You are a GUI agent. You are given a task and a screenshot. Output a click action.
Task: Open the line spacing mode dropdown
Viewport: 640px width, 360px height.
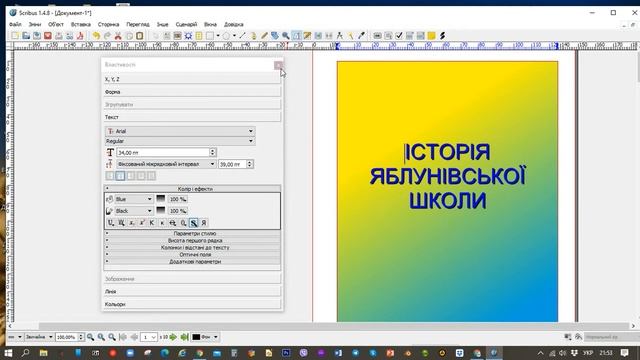pos(166,164)
